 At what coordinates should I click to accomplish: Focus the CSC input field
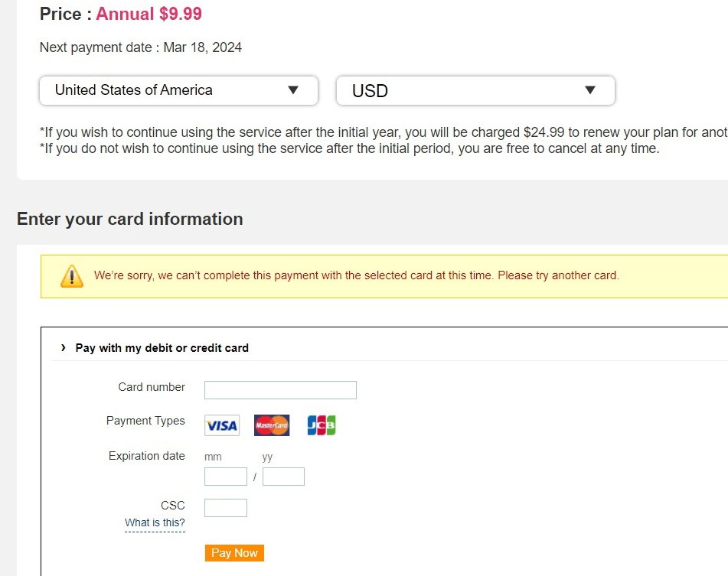coord(226,508)
